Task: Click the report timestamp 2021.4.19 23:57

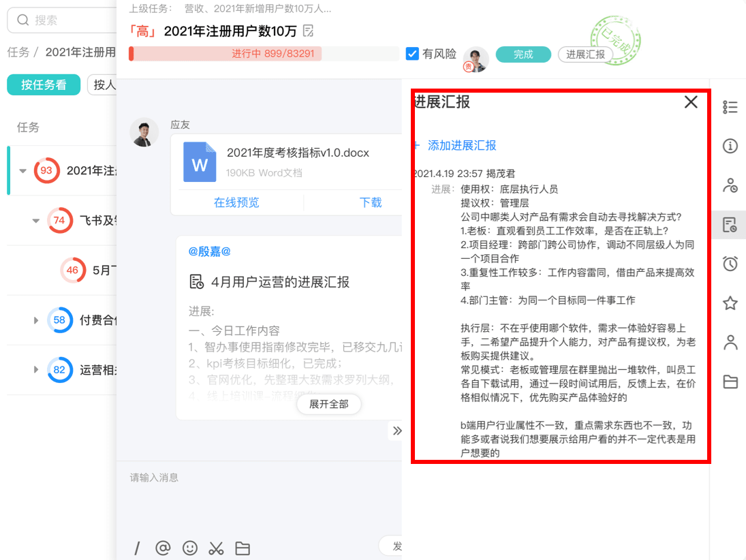Action: (448, 174)
